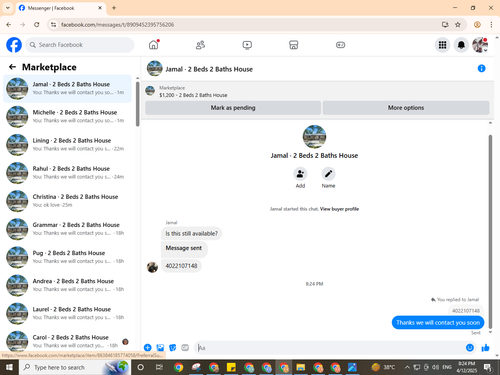This screenshot has width=500, height=375.
Task: Click the Facebook logo
Action: coord(14,45)
